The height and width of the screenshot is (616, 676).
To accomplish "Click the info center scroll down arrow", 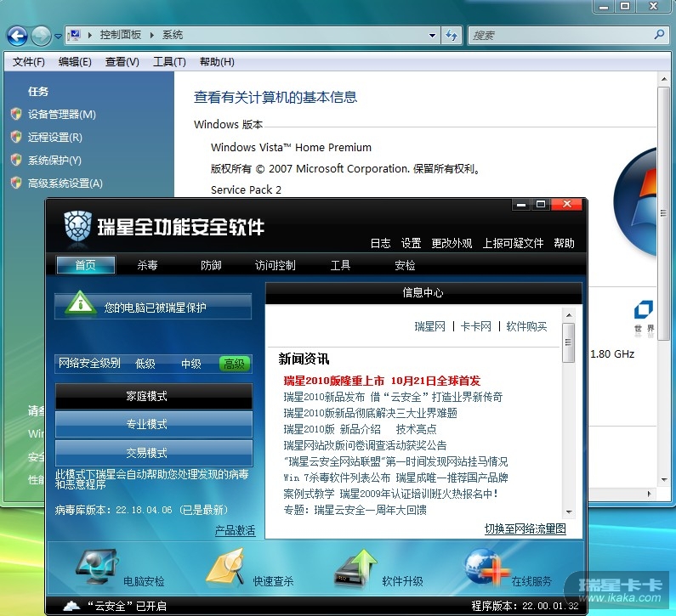I will [x=569, y=511].
